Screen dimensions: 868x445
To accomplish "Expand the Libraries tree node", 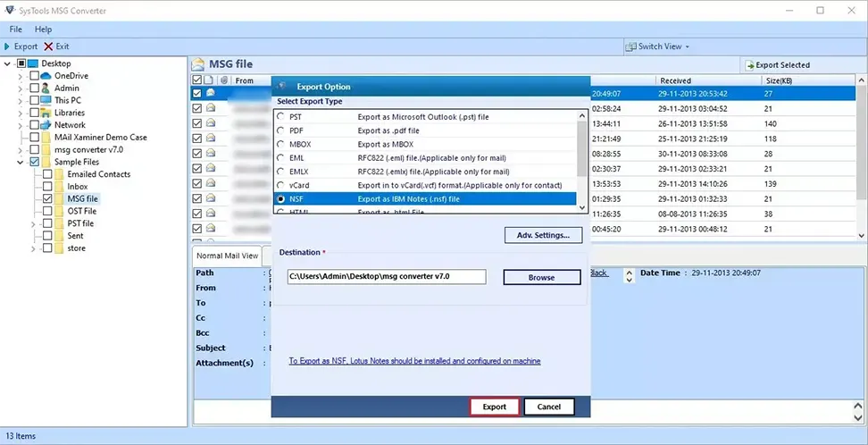I will coord(21,113).
